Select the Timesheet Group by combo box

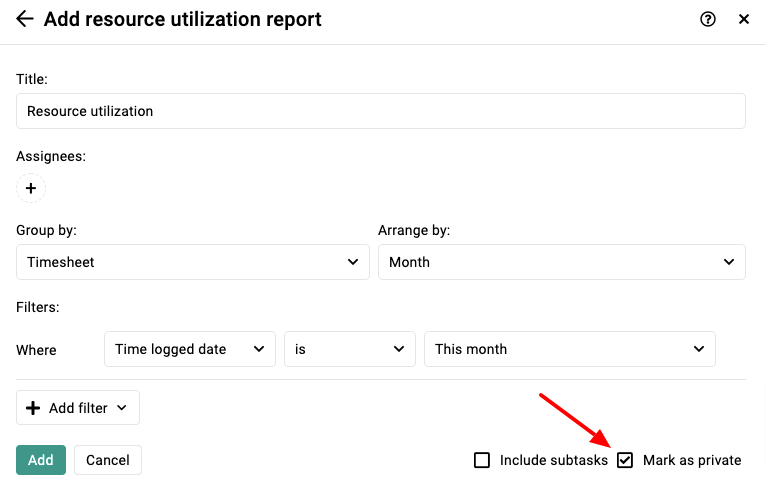tap(192, 262)
